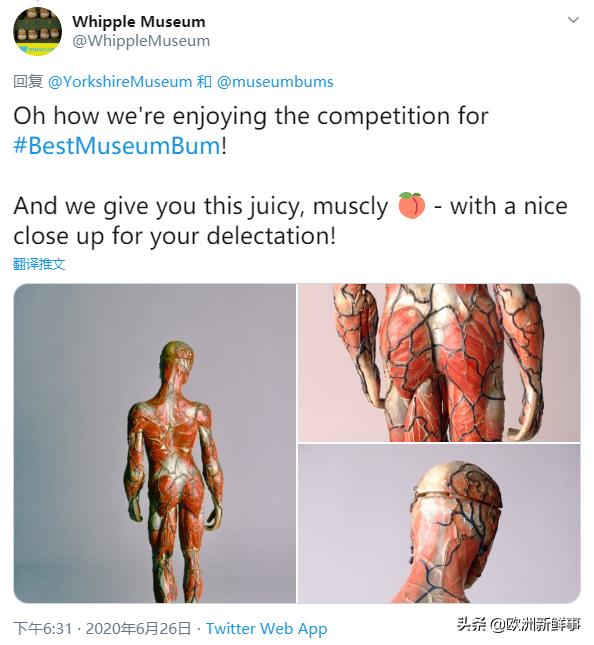Open the Whipple Museum profile avatar
This screenshot has height=645, width=594.
(37, 31)
